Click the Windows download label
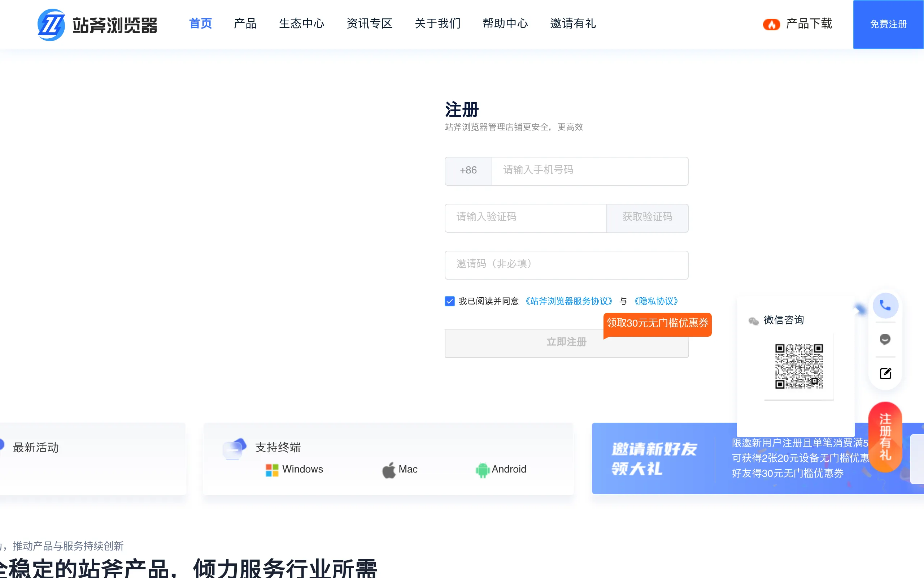The image size is (924, 578). pos(302,469)
